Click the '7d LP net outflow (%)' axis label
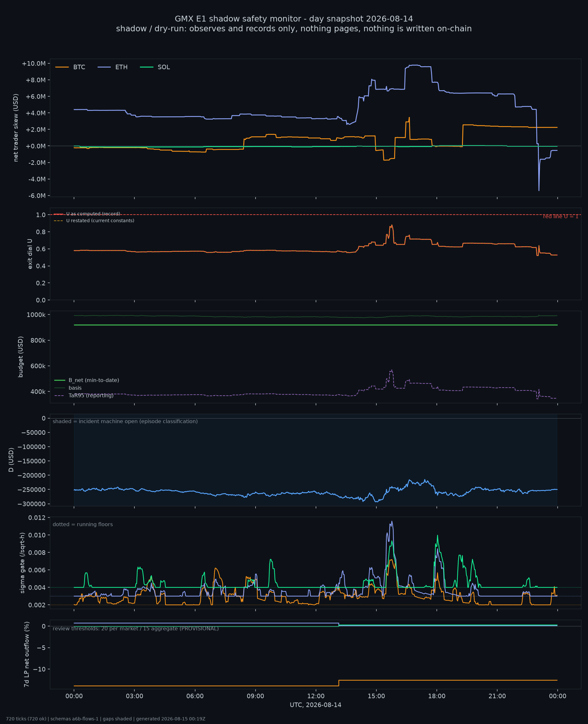Viewport: 588px width, 724px height. [26, 654]
